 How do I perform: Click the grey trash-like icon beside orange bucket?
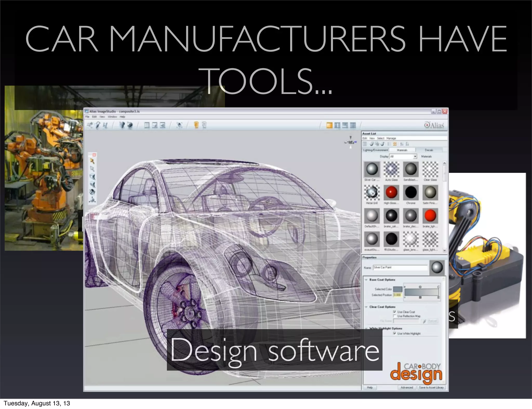[204, 125]
